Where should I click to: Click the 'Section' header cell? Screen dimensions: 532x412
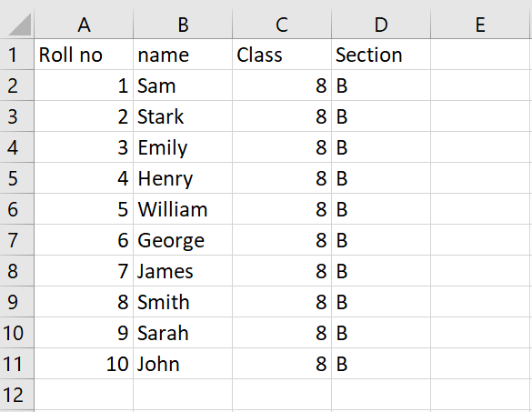(x=381, y=55)
